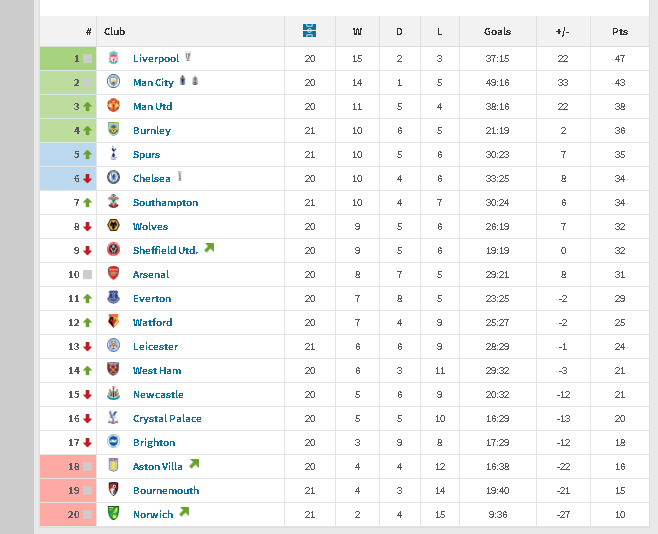Viewport: 658px width, 534px height.
Task: Click red down arrow beside Chelsea rank
Action: [87, 178]
